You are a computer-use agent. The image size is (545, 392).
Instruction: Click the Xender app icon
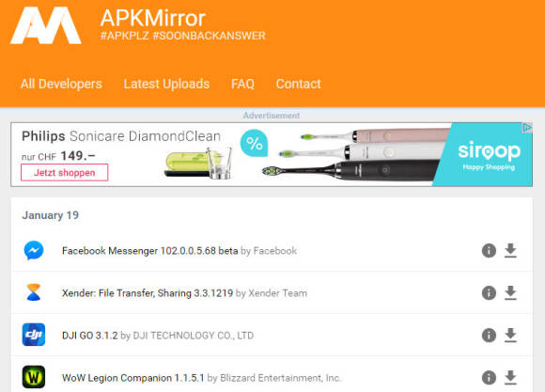coord(34,292)
